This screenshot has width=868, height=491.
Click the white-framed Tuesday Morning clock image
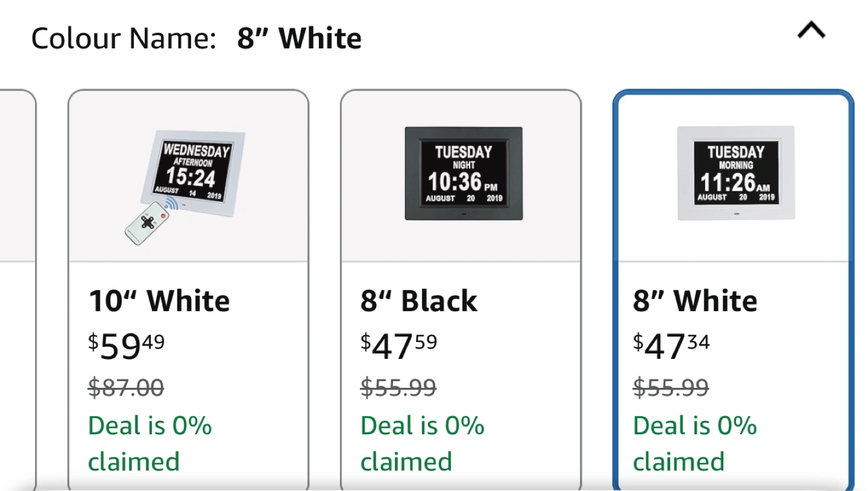[736, 173]
